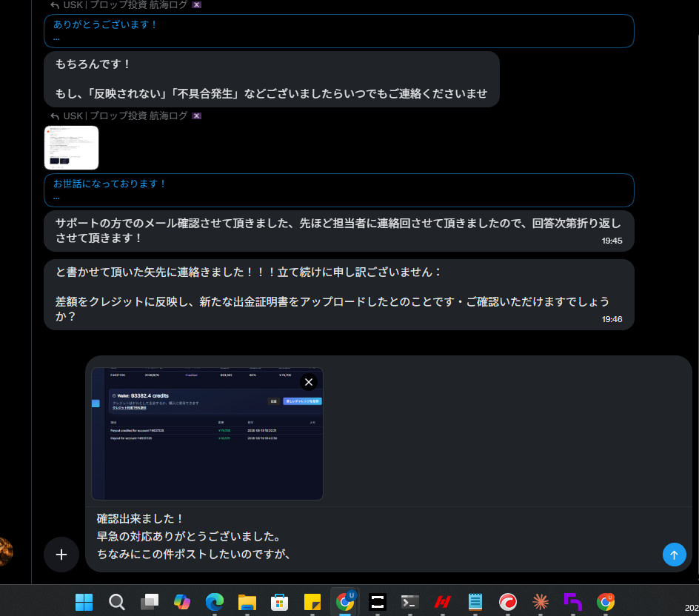Click the flag badge after the name above the thumbnail
Viewport: 699px width, 616px height.
pyautogui.click(x=197, y=116)
